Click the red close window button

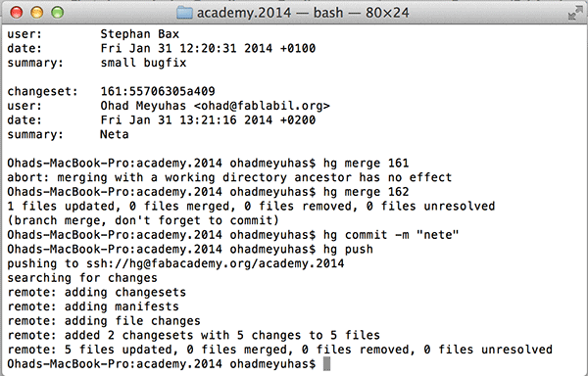(x=16, y=13)
